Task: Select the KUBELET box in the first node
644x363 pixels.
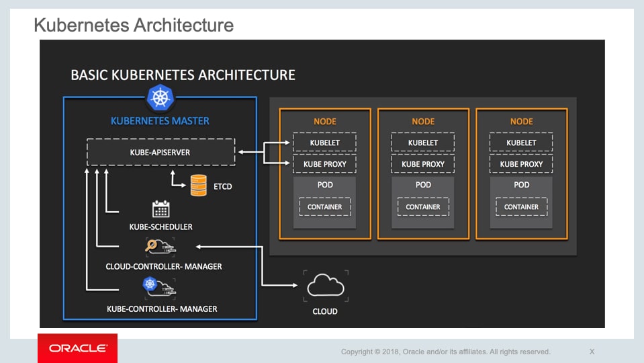Action: pyautogui.click(x=324, y=143)
